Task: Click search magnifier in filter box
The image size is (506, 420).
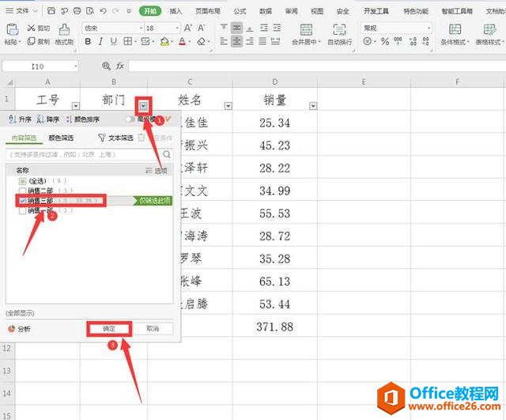Action: click(167, 154)
